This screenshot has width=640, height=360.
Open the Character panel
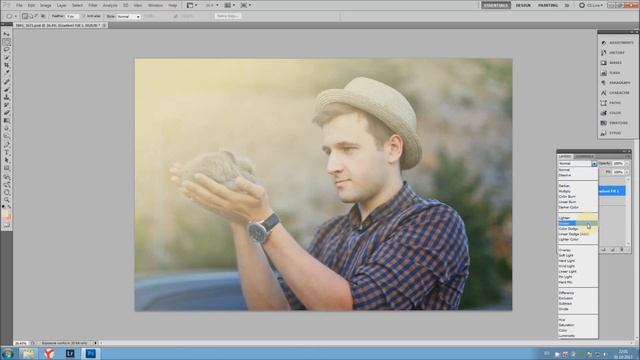click(x=615, y=93)
